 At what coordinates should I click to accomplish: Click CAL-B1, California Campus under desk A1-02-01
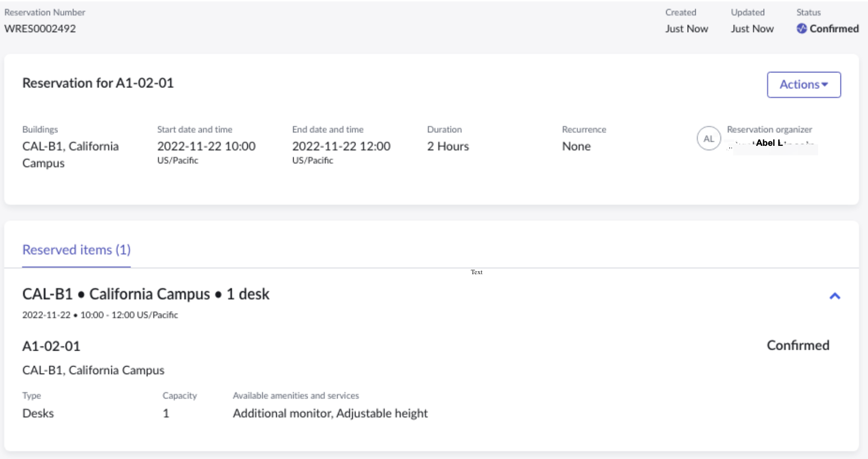point(93,370)
